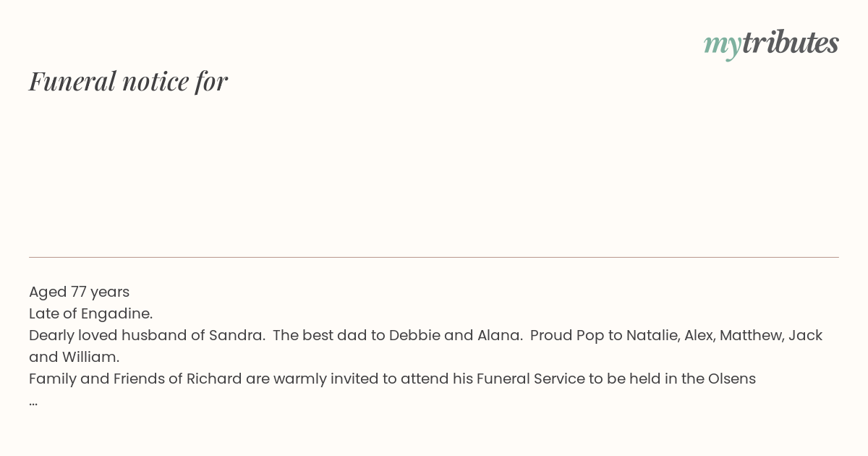The height and width of the screenshot is (456, 868).
Task: Click the blank name area below the heading
Action: 434,174
